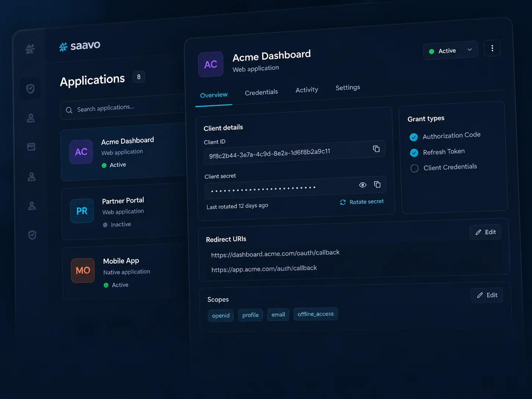Focus the Search applications field
Viewport: 532px width, 399px height.
coord(123,108)
